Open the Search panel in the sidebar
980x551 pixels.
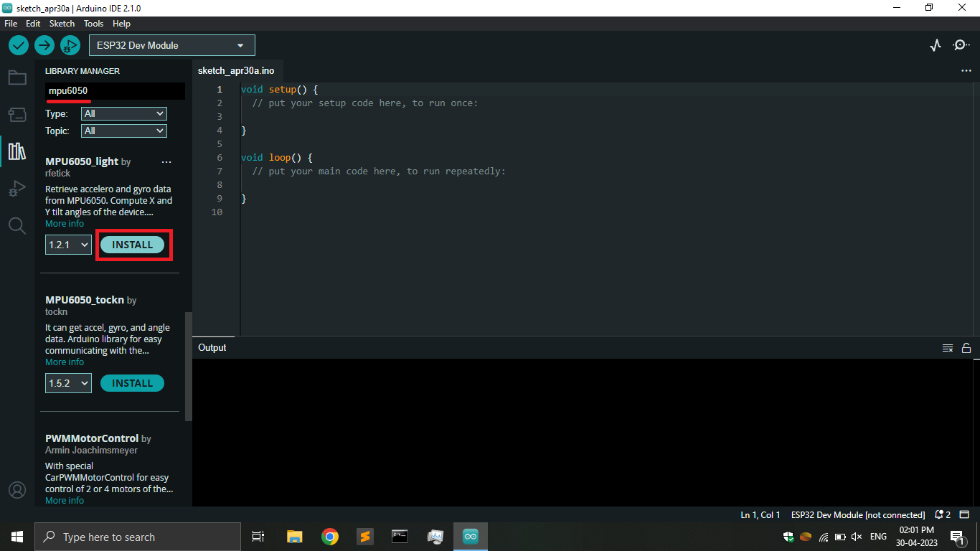tap(17, 225)
